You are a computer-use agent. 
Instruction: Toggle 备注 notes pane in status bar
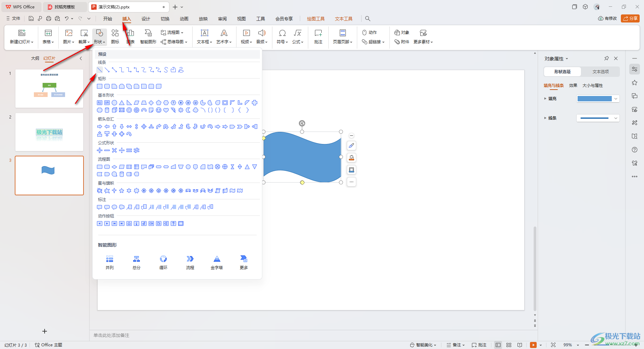[455, 345]
